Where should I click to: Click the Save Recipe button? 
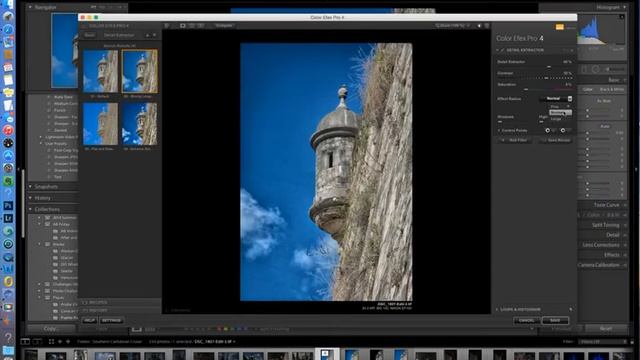point(556,140)
